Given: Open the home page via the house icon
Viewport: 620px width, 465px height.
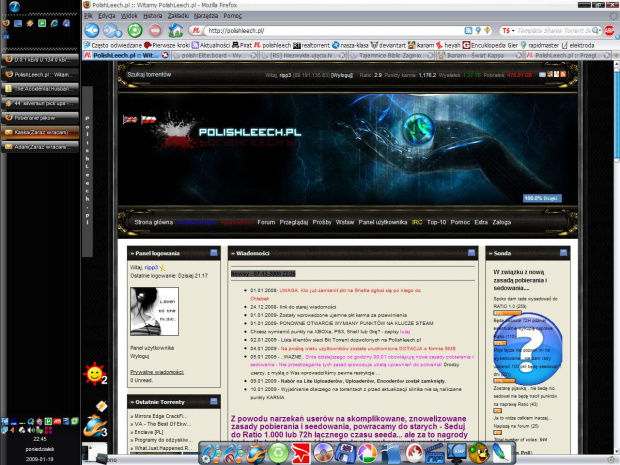Looking at the screenshot, I should [176, 30].
